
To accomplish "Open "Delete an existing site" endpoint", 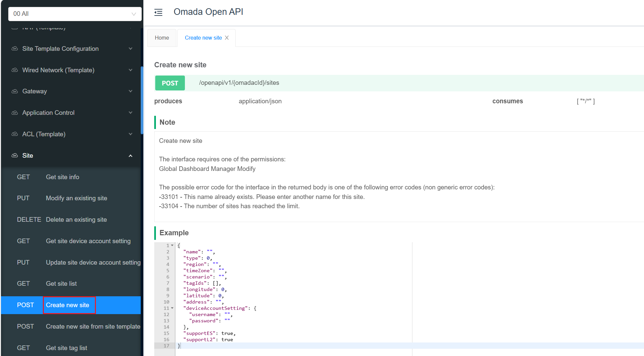I will [x=76, y=219].
